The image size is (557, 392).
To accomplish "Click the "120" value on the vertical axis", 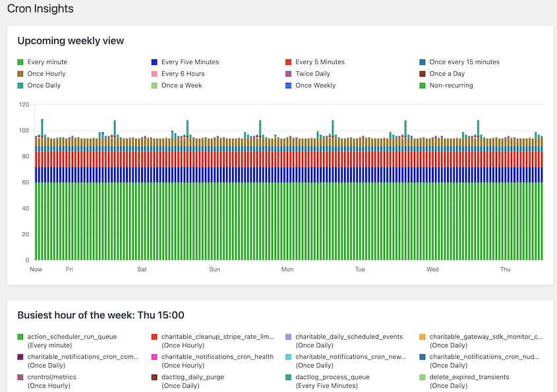I will tap(24, 105).
